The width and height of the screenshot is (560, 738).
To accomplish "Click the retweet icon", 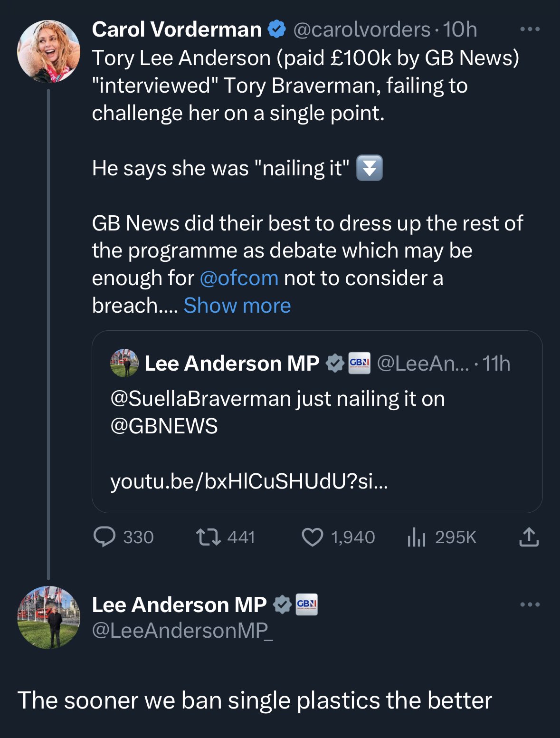I will pos(208,537).
